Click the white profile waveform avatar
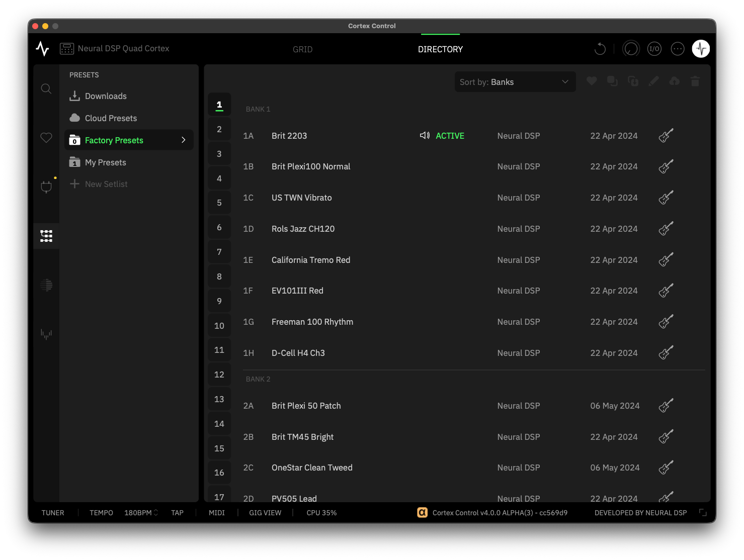This screenshot has height=560, width=744. 701,49
